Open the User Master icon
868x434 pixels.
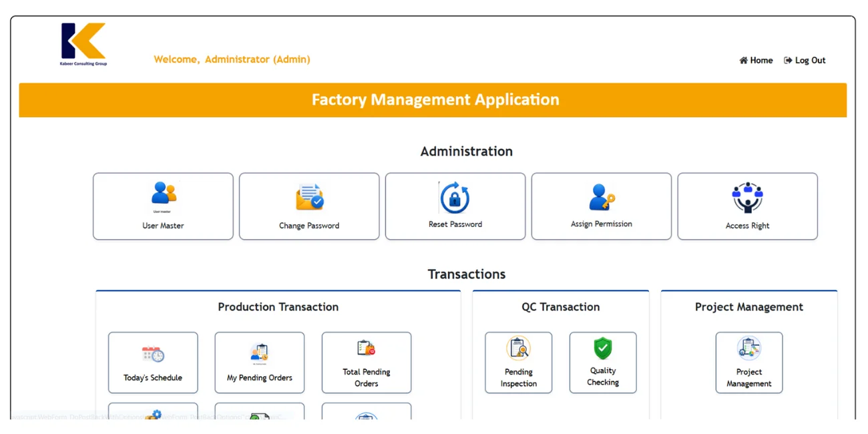click(164, 194)
